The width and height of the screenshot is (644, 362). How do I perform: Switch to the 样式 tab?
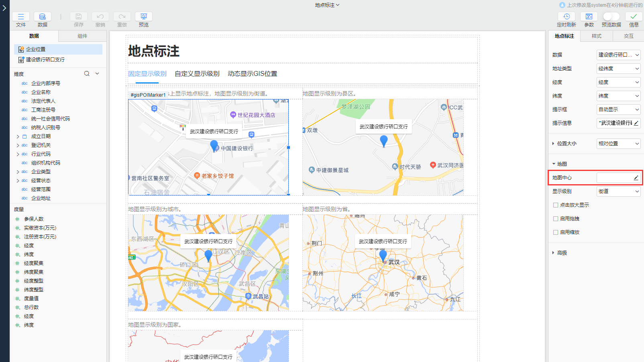coord(597,36)
